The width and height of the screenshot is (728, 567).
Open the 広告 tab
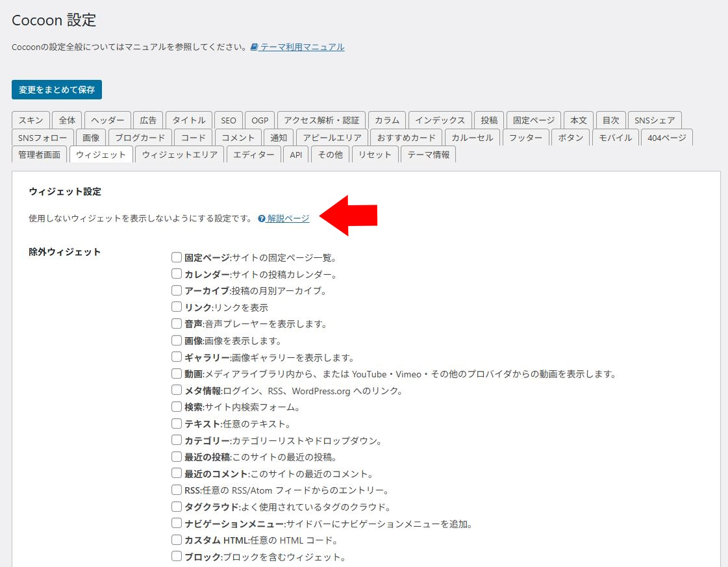[148, 120]
